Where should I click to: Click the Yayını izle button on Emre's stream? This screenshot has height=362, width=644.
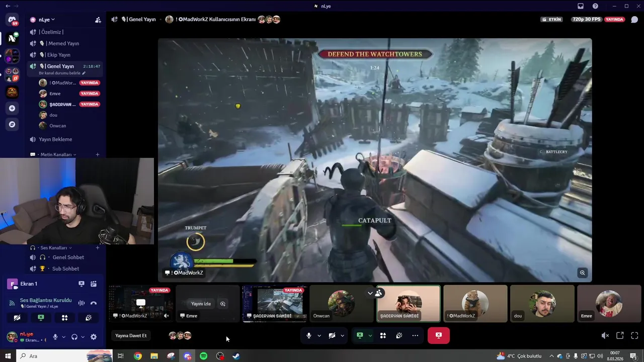(201, 304)
